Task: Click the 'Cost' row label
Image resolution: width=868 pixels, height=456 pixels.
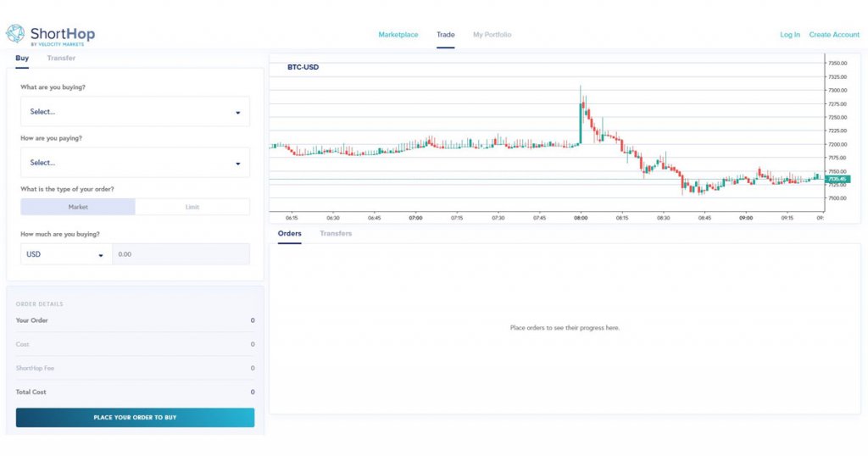Action: pyautogui.click(x=22, y=344)
